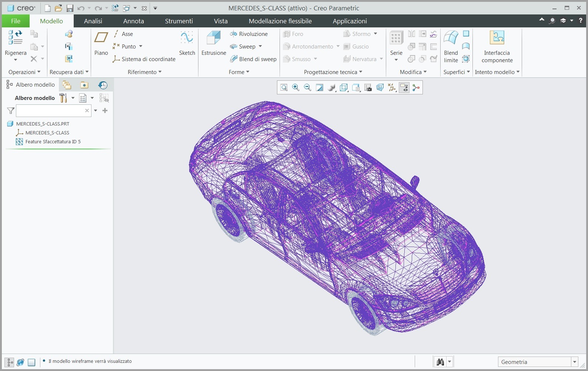
Task: Click the model tree filter search field
Action: coord(50,111)
